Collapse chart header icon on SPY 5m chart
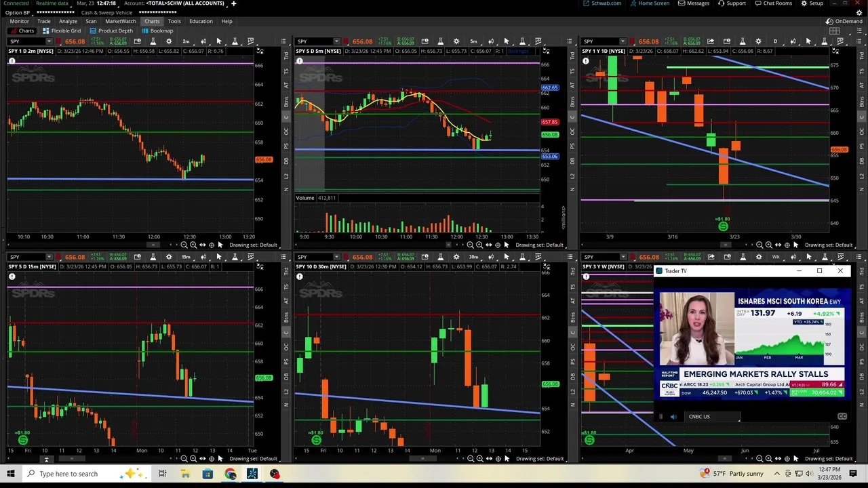868x488 pixels. (546, 52)
